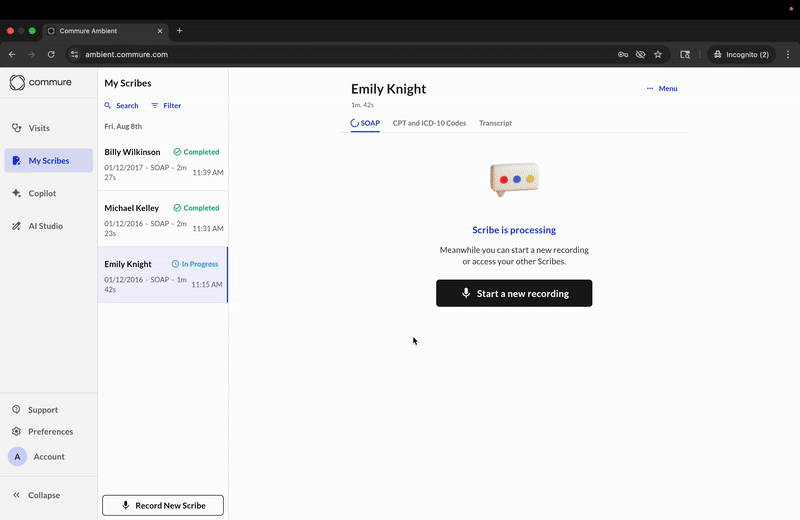Go back in browser history

click(12, 55)
